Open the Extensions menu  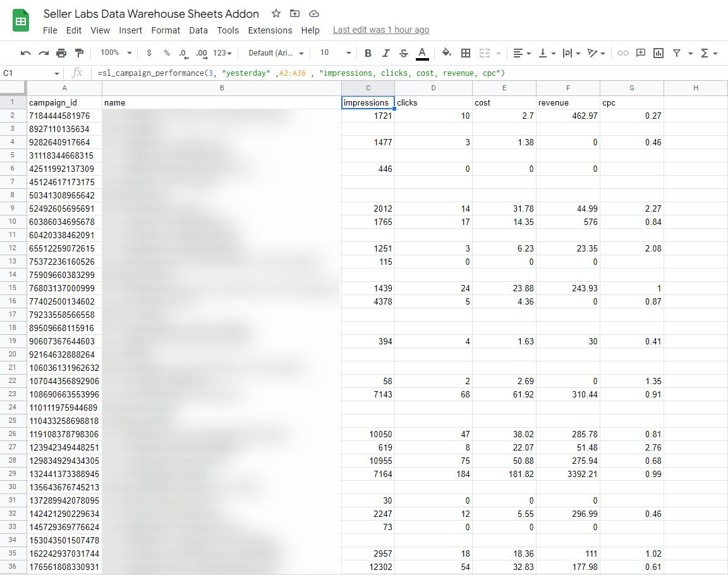(270, 30)
